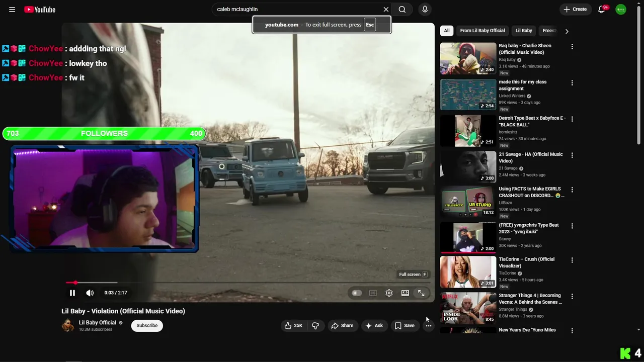The height and width of the screenshot is (362, 644).
Task: Like the video with 25K likes
Action: click(293, 326)
